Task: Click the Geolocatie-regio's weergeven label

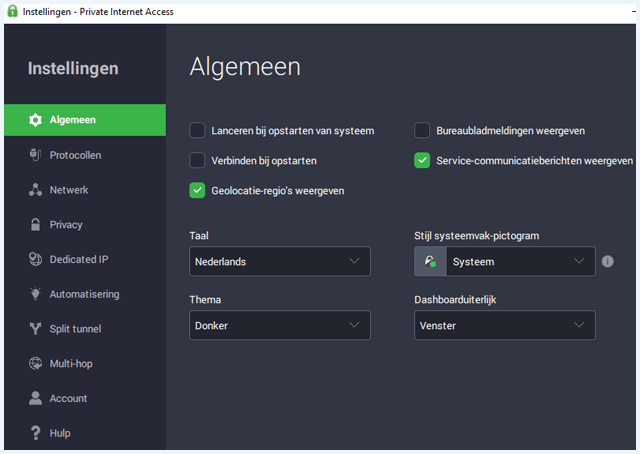Action: (x=278, y=191)
